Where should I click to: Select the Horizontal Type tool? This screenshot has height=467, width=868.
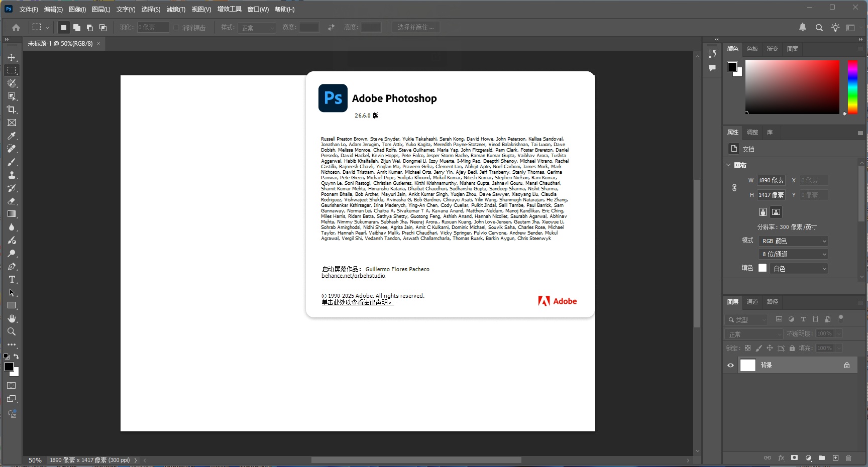click(12, 279)
